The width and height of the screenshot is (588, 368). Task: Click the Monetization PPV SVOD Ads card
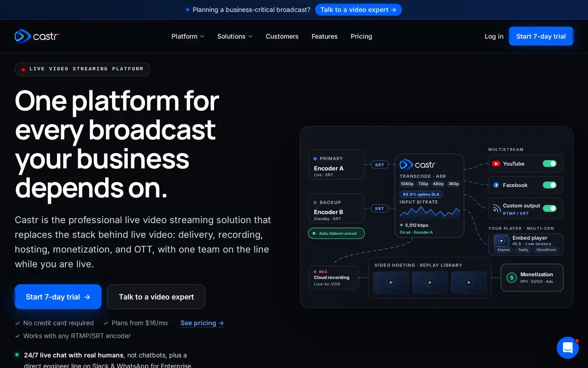pyautogui.click(x=532, y=277)
